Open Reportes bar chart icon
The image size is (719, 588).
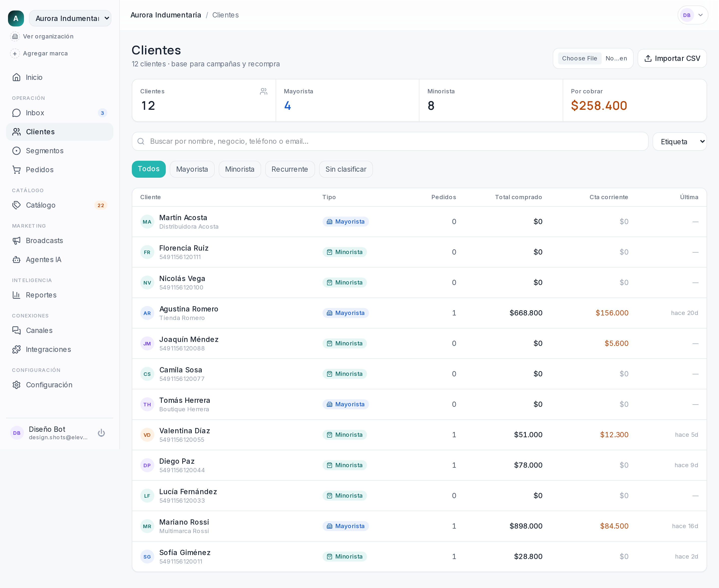pyautogui.click(x=16, y=295)
